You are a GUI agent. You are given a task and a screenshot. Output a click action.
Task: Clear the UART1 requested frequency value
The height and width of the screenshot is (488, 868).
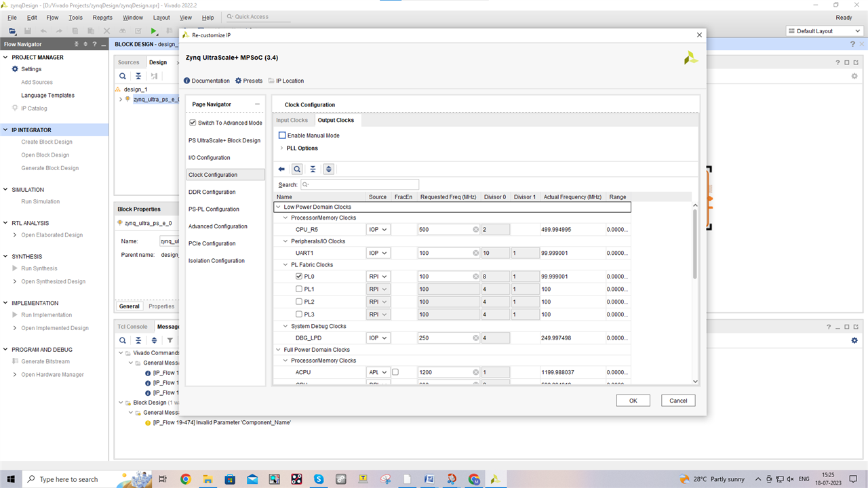point(476,253)
